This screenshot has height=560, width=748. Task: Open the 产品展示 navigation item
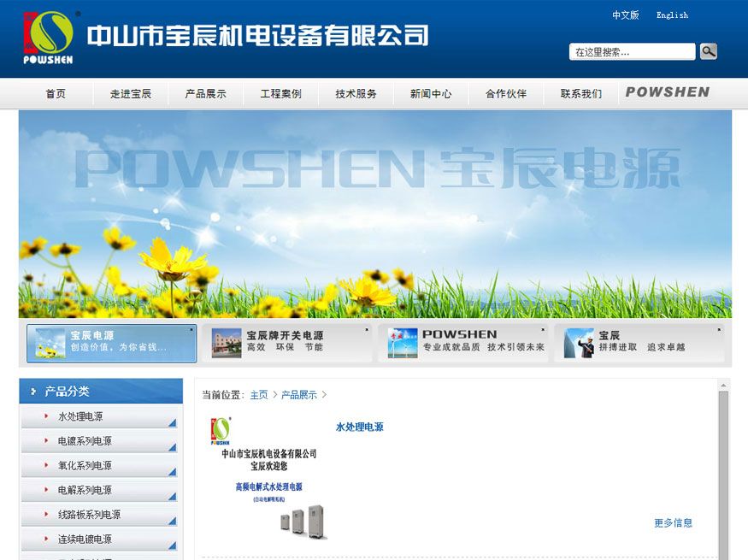(x=206, y=93)
